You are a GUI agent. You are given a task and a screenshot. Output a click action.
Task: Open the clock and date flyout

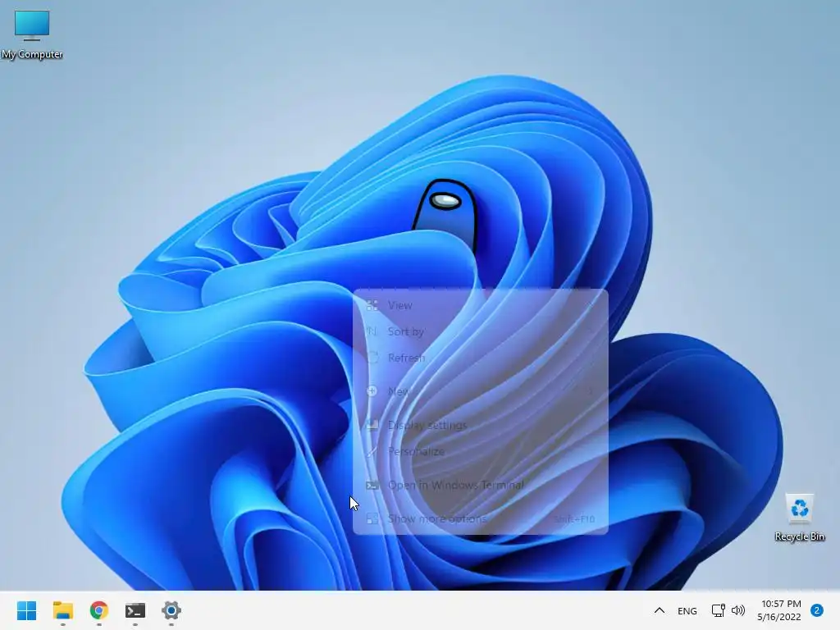point(779,610)
